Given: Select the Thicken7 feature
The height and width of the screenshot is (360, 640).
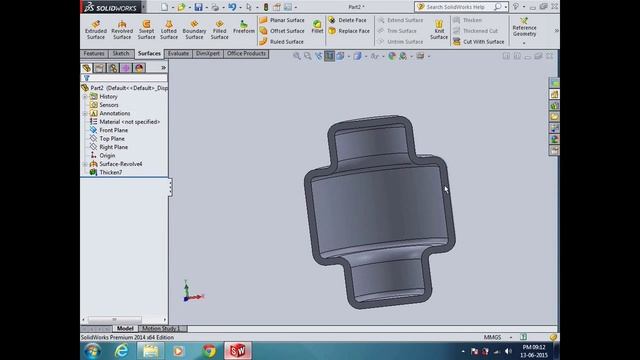Looking at the screenshot, I should (x=106, y=172).
